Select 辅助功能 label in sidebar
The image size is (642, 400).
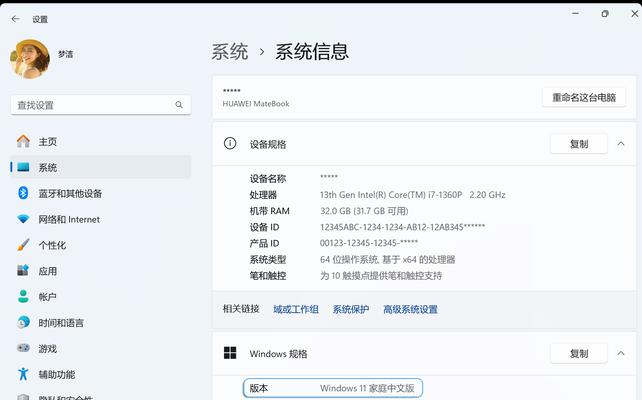57,374
